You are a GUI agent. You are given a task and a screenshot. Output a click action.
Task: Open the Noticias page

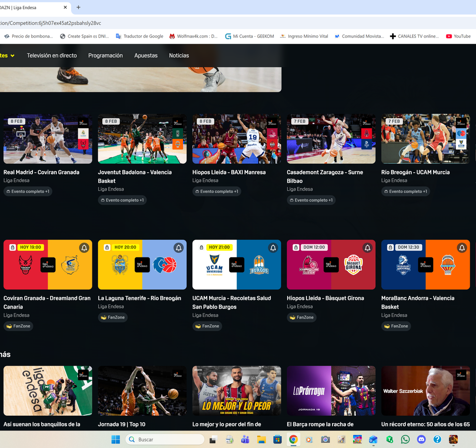click(x=179, y=56)
